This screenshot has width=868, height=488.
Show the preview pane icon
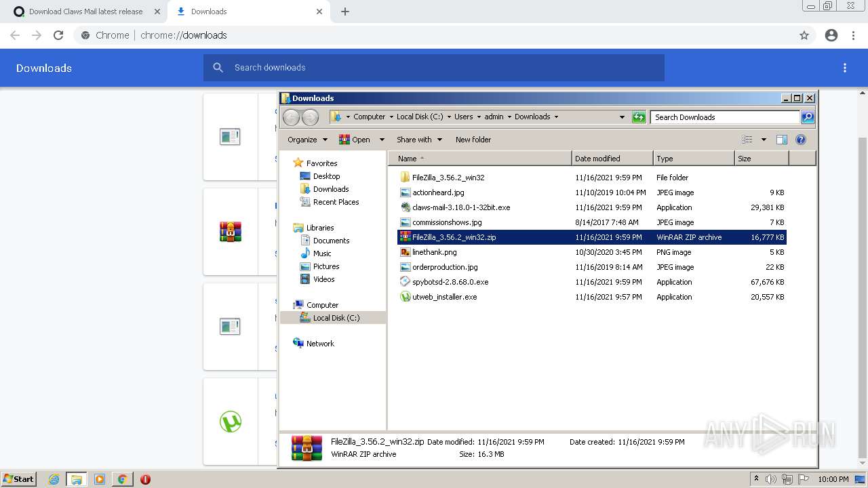click(781, 140)
